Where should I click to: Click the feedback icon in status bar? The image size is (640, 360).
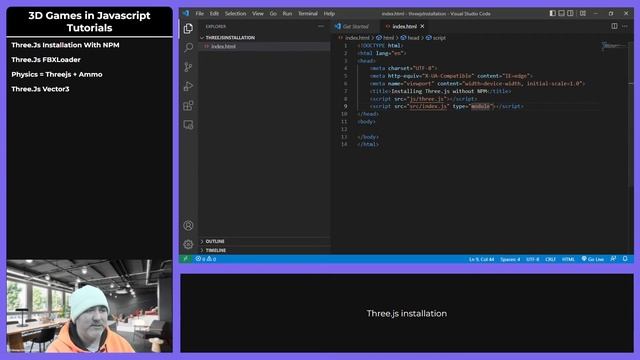[x=613, y=259]
